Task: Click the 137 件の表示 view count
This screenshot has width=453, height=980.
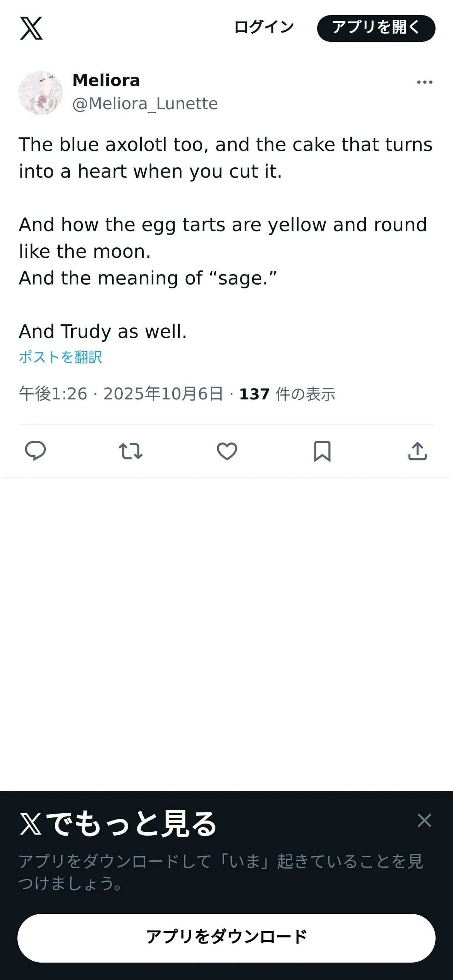Action: (x=287, y=394)
